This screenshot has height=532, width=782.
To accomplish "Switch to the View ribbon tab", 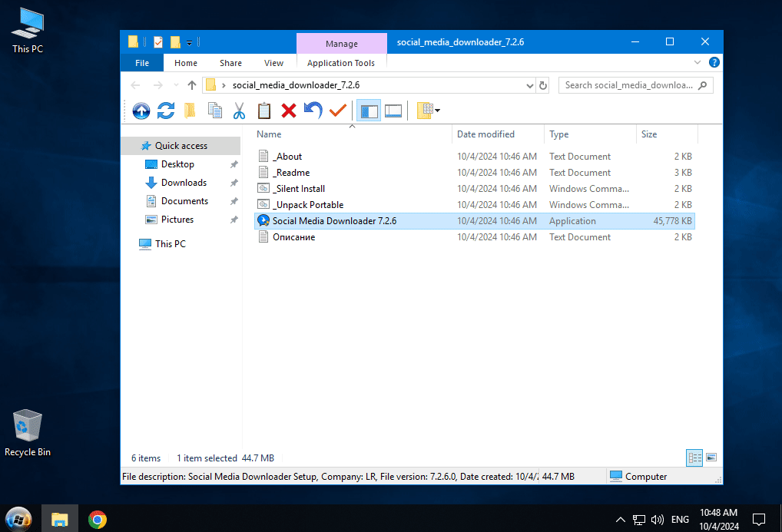I will click(x=273, y=63).
